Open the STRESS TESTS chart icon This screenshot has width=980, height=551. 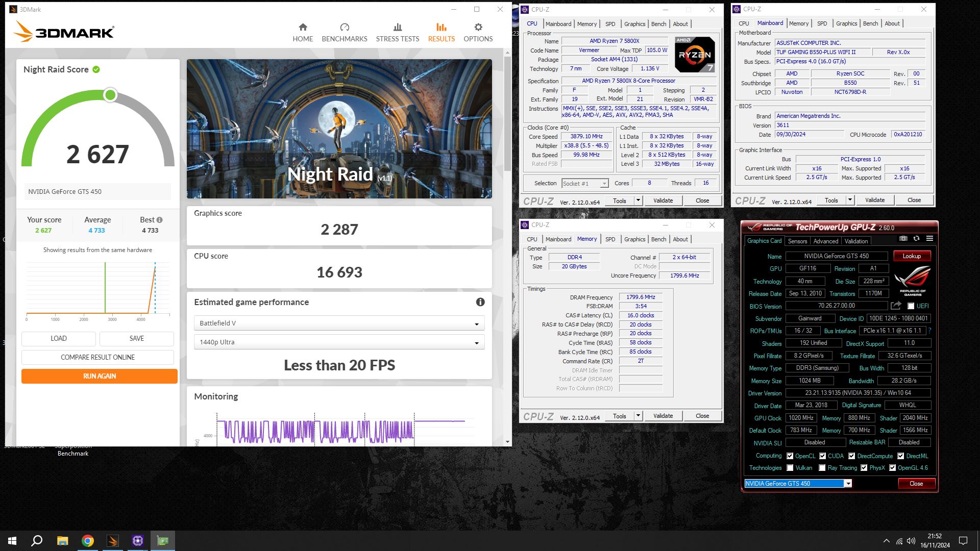pos(398,27)
